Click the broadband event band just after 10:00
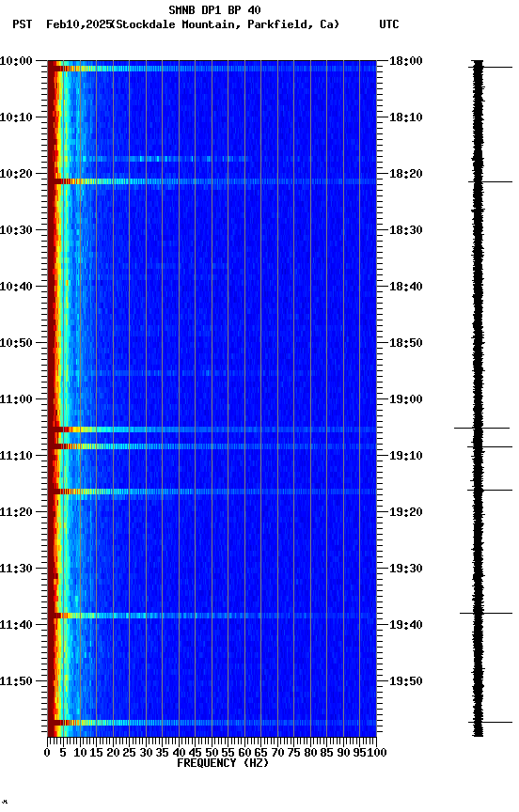This screenshot has height=812, width=519. [212, 69]
